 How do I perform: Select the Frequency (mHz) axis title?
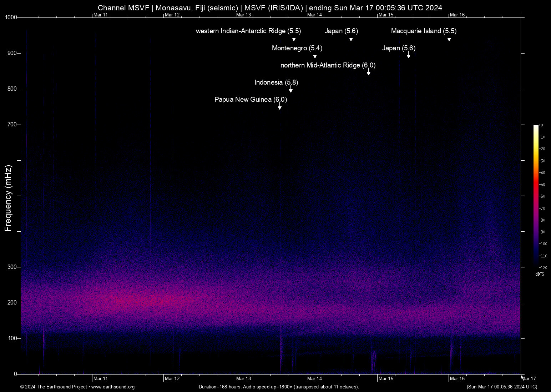[x=8, y=198]
